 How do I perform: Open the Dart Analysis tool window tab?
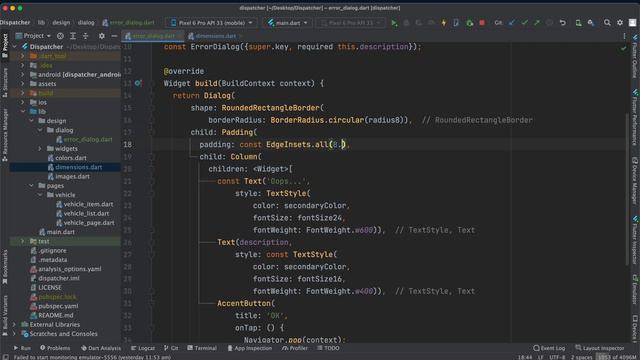pos(101,348)
